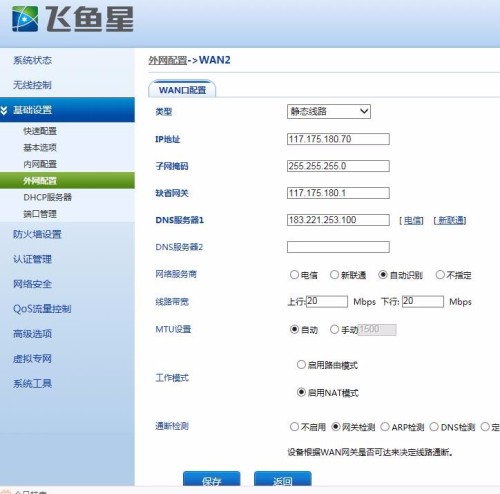
Task: Open the 类型 静态线路 dropdown
Action: pyautogui.click(x=329, y=111)
